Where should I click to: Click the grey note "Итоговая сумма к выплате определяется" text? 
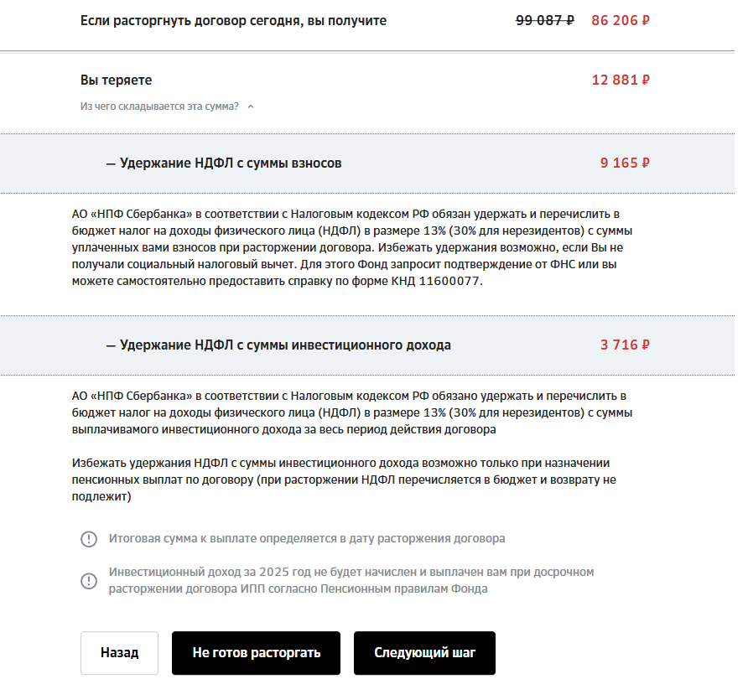tap(307, 539)
